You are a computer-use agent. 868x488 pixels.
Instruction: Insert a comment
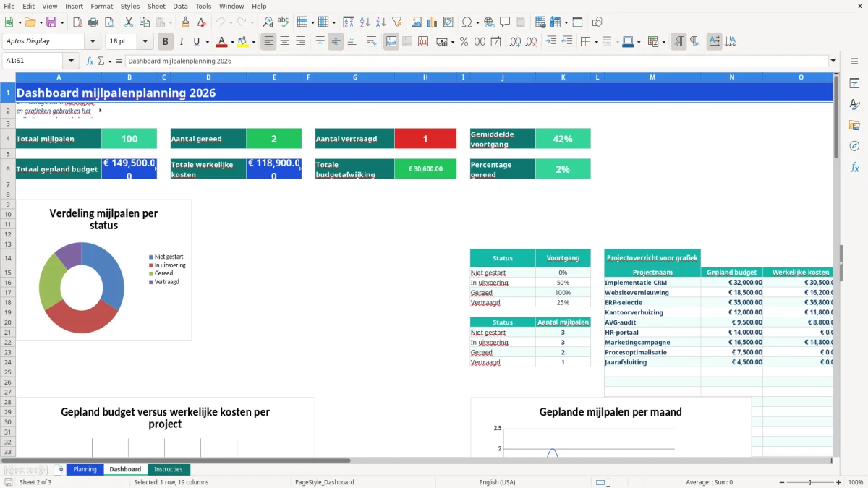(505, 22)
